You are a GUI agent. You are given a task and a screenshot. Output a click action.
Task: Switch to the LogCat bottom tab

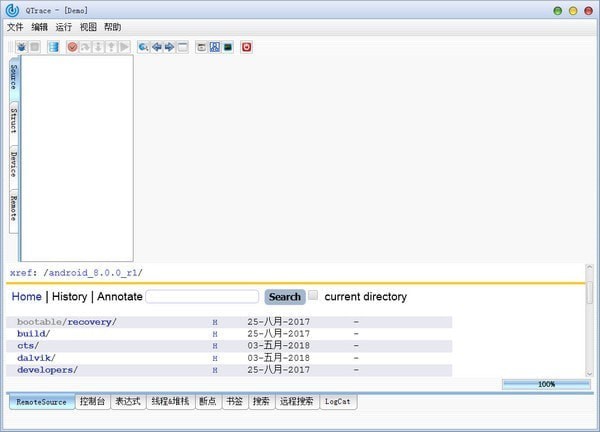click(x=337, y=402)
